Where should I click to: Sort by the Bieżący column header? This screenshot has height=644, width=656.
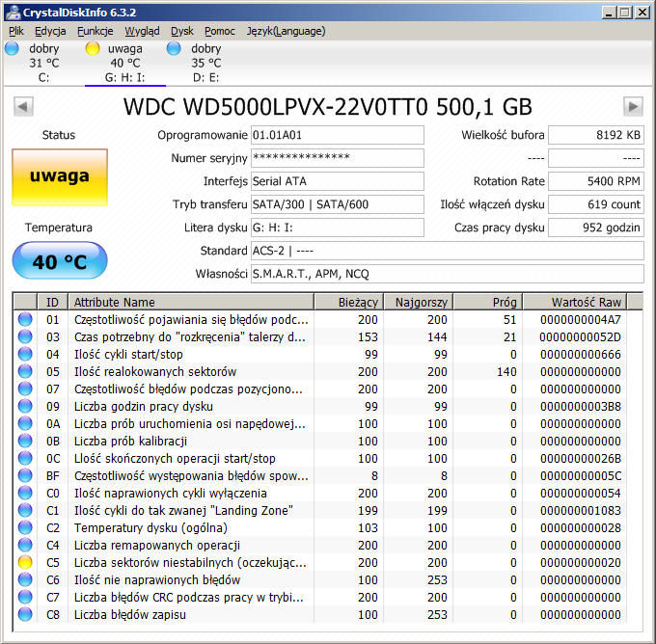point(348,302)
